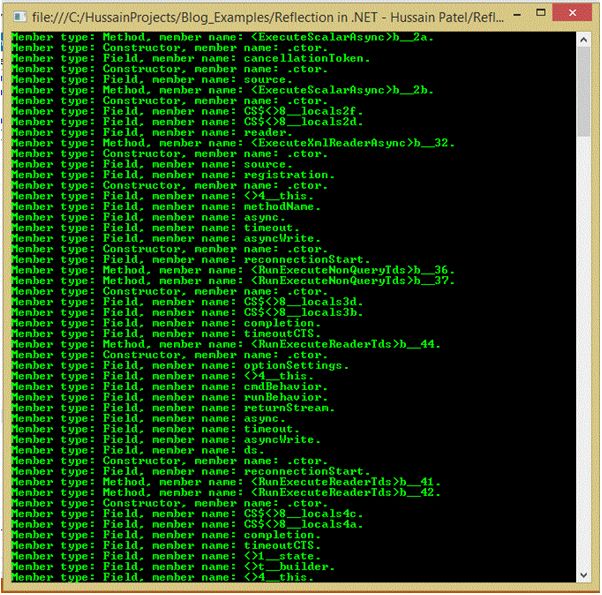
Task: Click the registration field line
Action: 173,175
